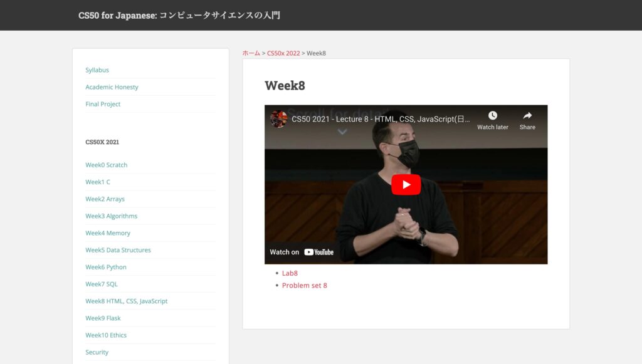642x364 pixels.
Task: Open the video title link
Action: [381, 119]
